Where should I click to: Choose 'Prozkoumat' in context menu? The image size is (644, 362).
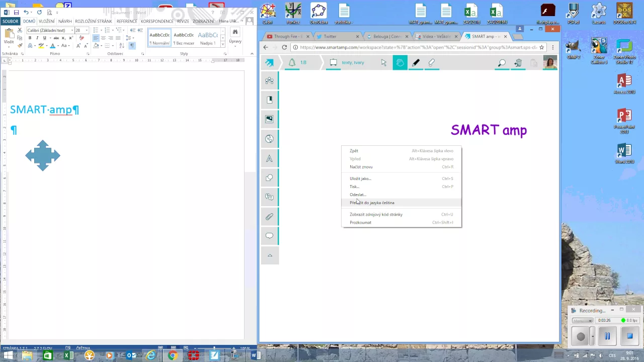[401, 222]
